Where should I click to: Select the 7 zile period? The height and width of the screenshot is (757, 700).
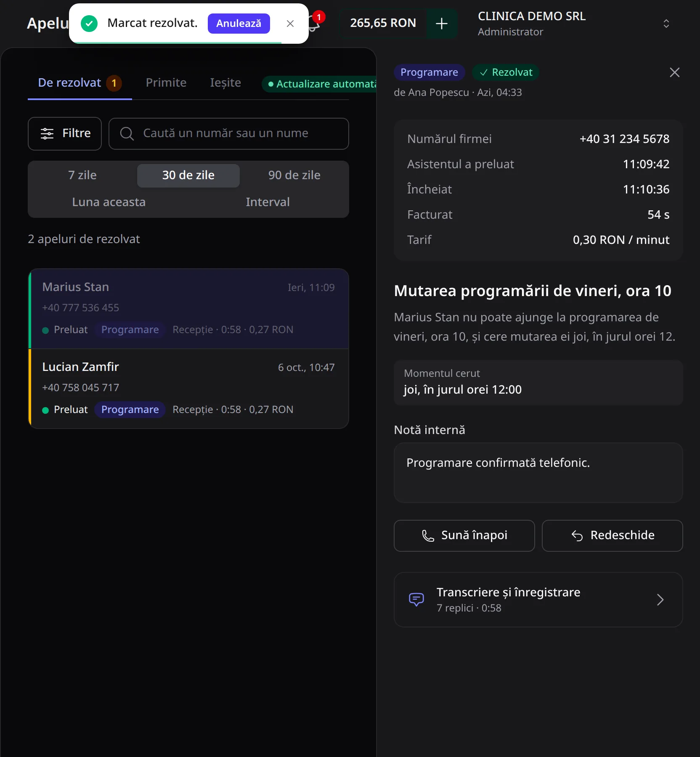(82, 175)
